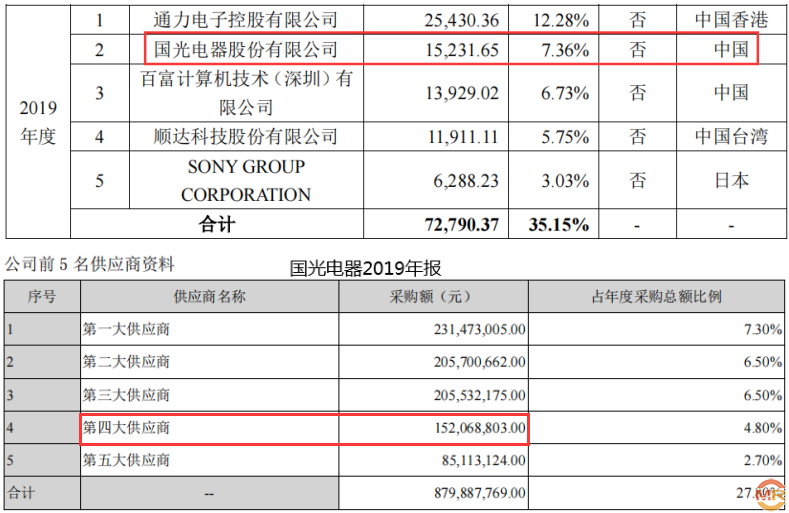Click total percentage 35.15%
The height and width of the screenshot is (513, 789).
559,225
